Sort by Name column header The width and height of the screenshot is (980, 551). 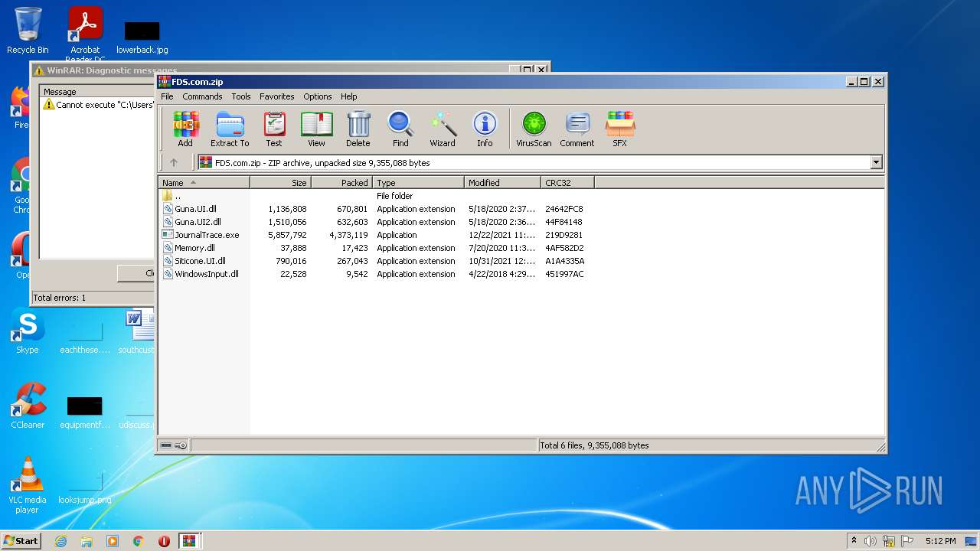[204, 183]
